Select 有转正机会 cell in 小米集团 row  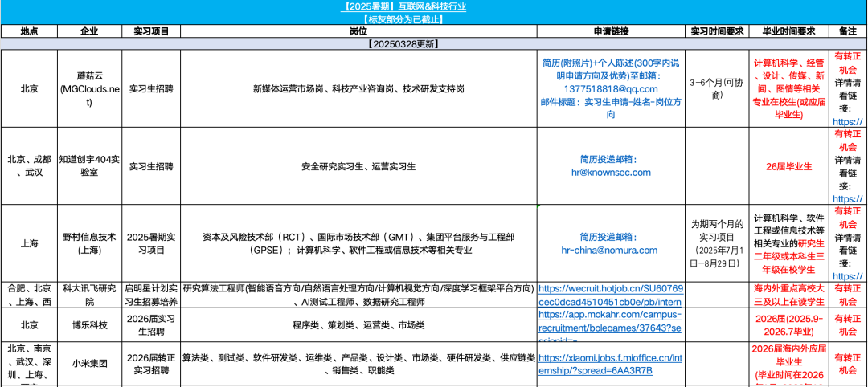click(x=849, y=363)
